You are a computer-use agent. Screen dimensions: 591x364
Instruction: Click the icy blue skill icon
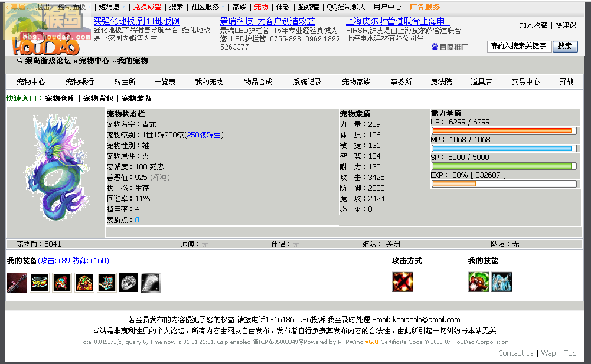pyautogui.click(x=502, y=282)
